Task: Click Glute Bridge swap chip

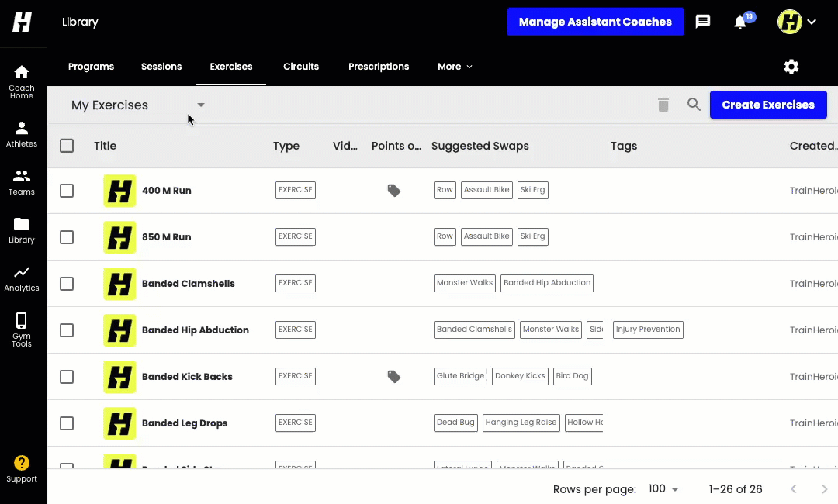Action: click(460, 376)
